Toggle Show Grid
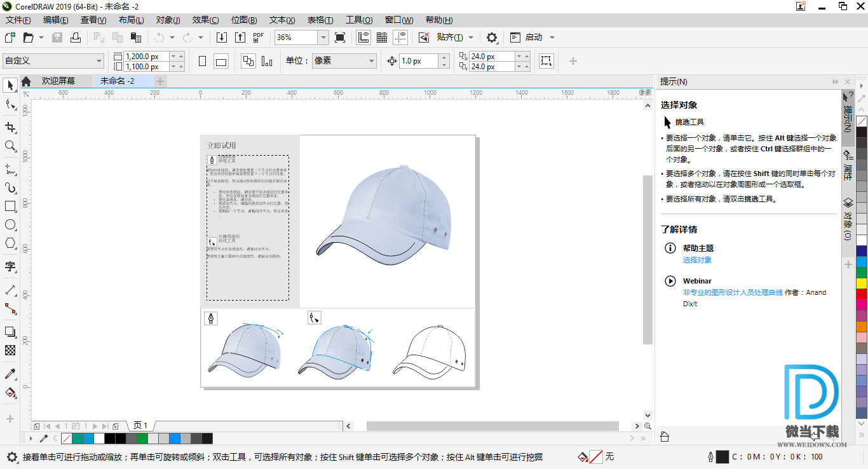This screenshot has height=469, width=868. 382,37
